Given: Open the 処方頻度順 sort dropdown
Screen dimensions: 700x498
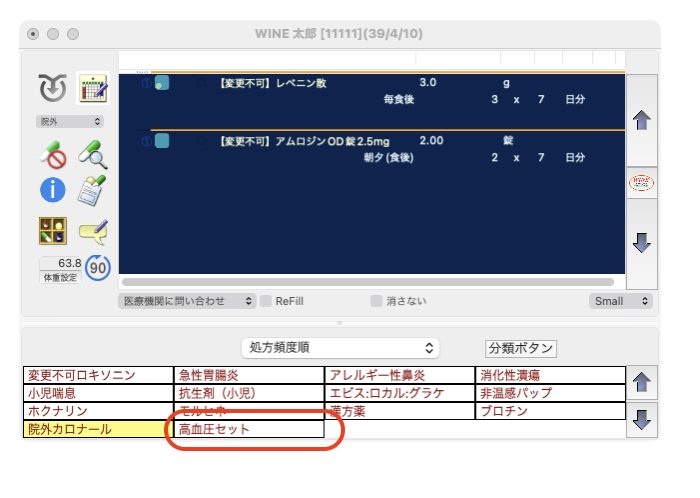Looking at the screenshot, I should coord(340,348).
